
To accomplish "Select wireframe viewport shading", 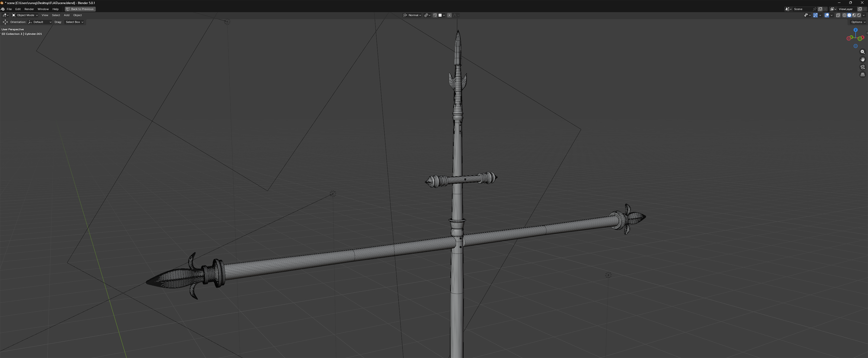I will coord(845,15).
